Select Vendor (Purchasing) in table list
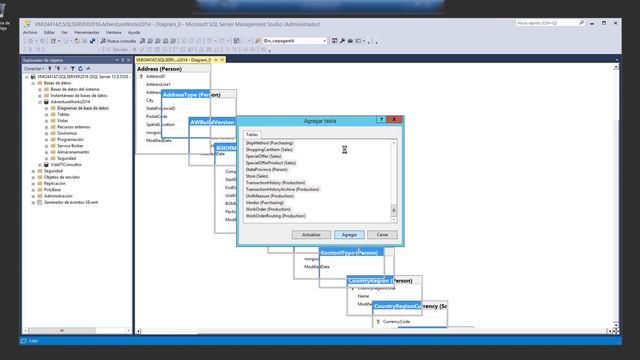 (x=264, y=202)
